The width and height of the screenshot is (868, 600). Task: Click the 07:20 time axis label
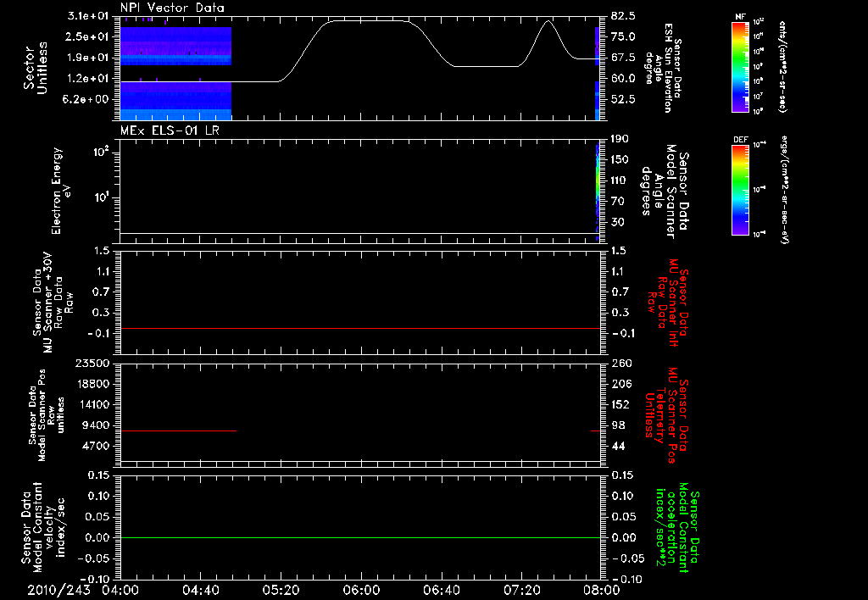tap(521, 590)
